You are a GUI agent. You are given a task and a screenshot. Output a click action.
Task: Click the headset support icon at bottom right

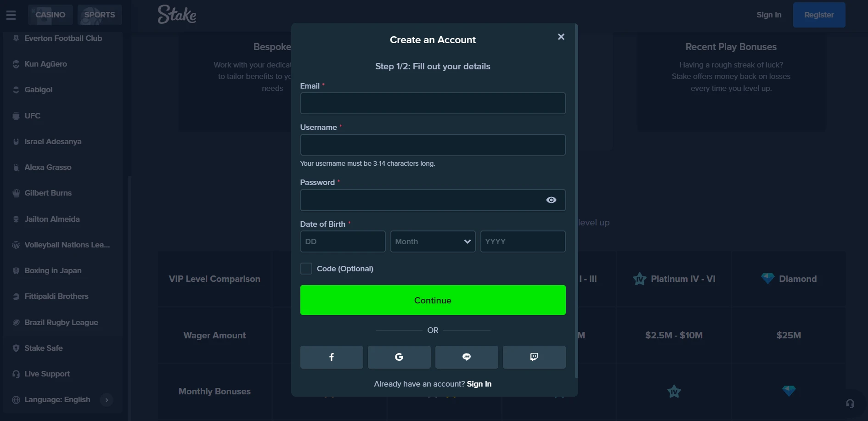[x=850, y=404]
